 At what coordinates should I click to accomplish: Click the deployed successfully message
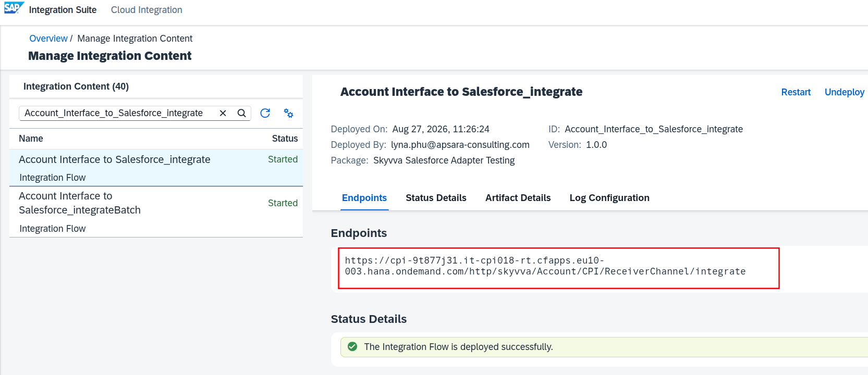[x=458, y=347]
